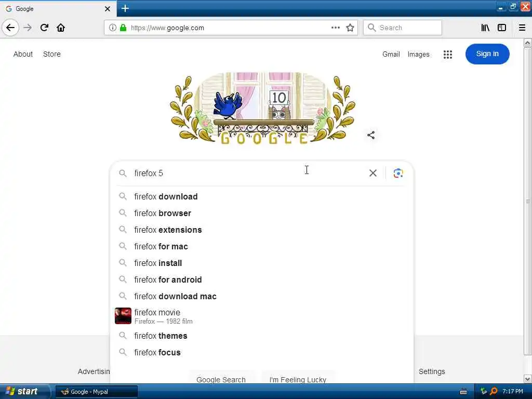532x399 pixels.
Task: Select the Google tab
Action: pyautogui.click(x=58, y=9)
